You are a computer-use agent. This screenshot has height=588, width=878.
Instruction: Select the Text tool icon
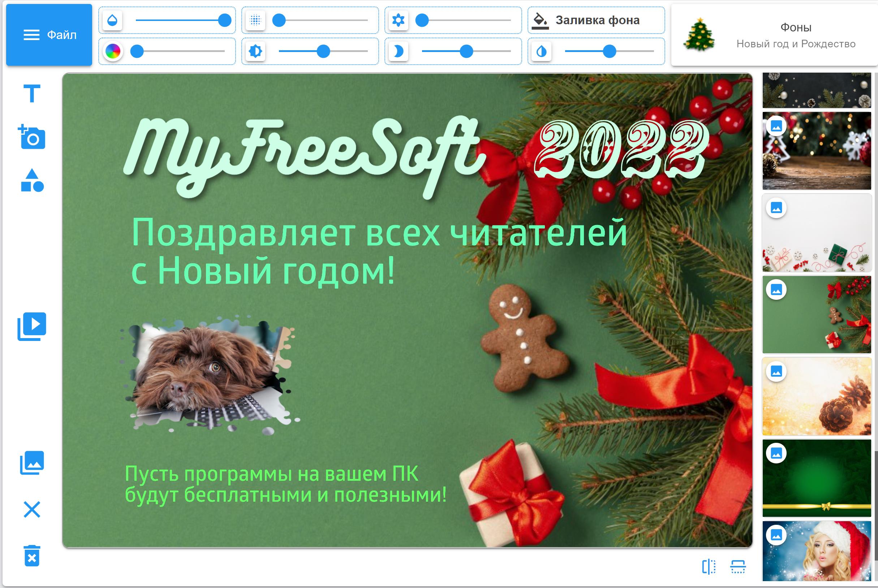pos(32,94)
